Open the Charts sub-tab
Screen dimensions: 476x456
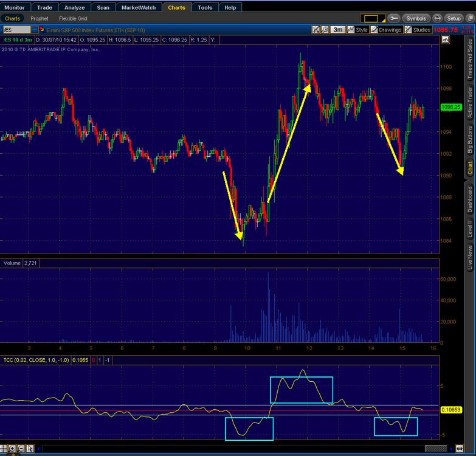[x=12, y=18]
